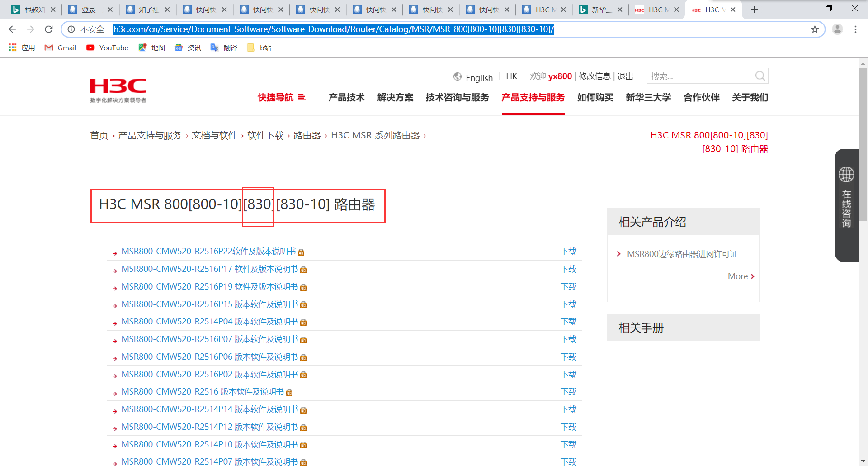Open a new browser tab
The height and width of the screenshot is (466, 868).
pyautogui.click(x=754, y=10)
